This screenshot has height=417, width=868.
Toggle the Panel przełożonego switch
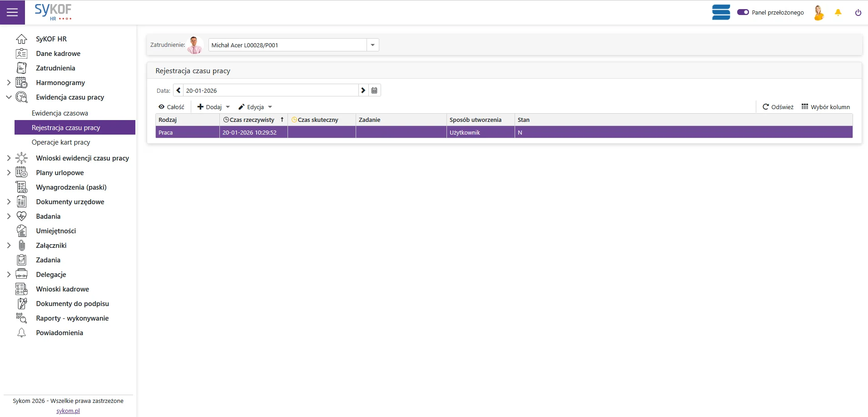(743, 12)
